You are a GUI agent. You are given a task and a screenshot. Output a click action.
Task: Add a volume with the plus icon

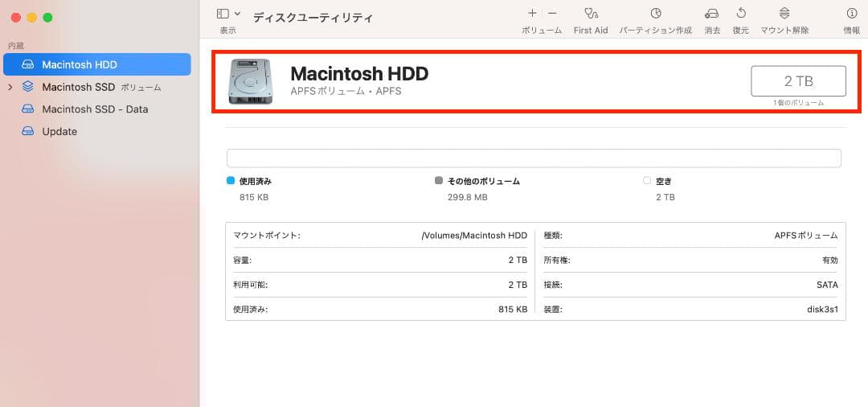tap(532, 14)
